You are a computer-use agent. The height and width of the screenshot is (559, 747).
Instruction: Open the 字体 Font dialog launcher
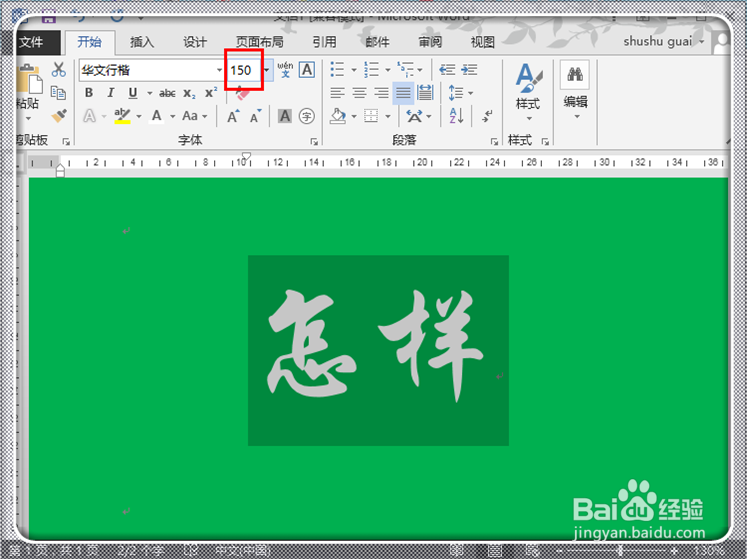(x=314, y=142)
